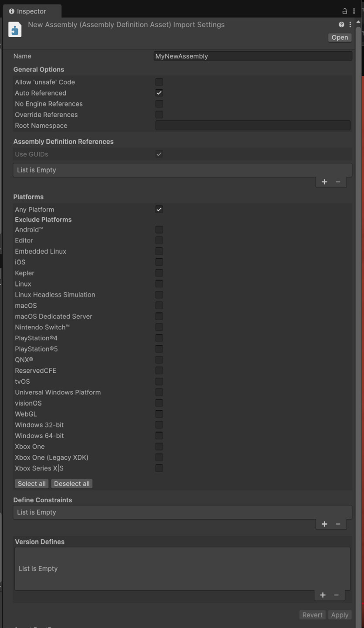Image resolution: width=364 pixels, height=628 pixels.
Task: Click the Root Namespace input field
Action: click(x=253, y=126)
